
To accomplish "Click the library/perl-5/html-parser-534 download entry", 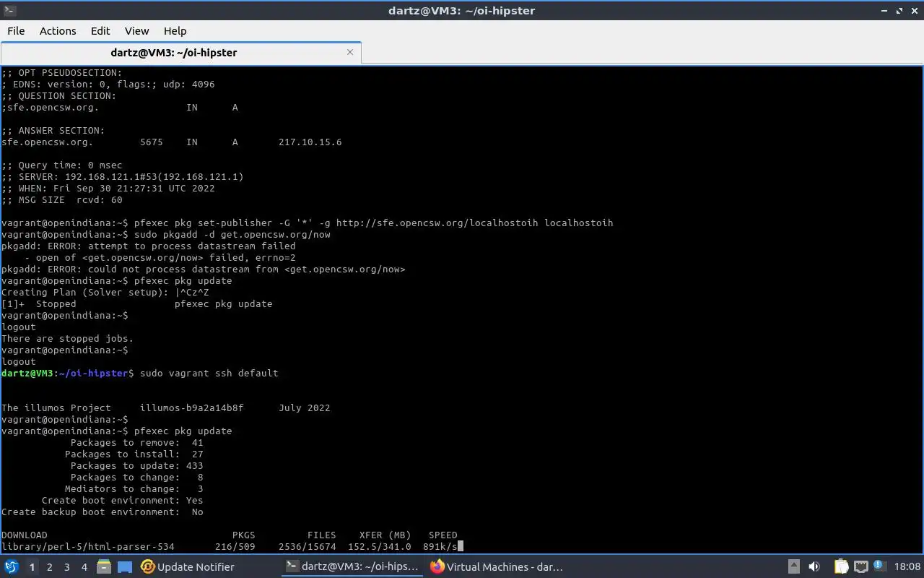I will 87,547.
